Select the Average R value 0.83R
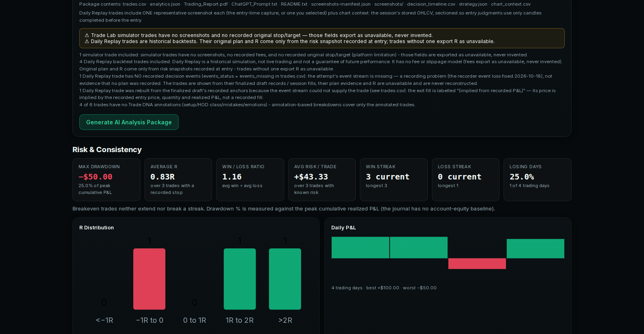 [163, 177]
